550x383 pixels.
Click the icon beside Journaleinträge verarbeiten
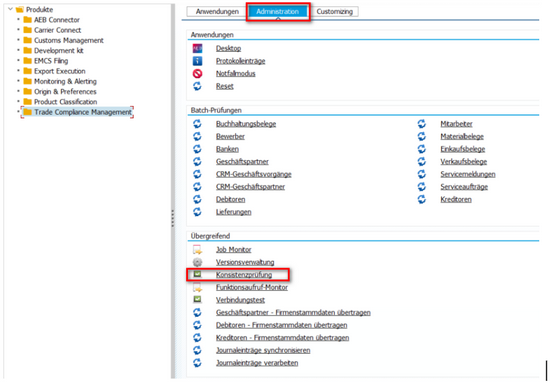point(197,363)
